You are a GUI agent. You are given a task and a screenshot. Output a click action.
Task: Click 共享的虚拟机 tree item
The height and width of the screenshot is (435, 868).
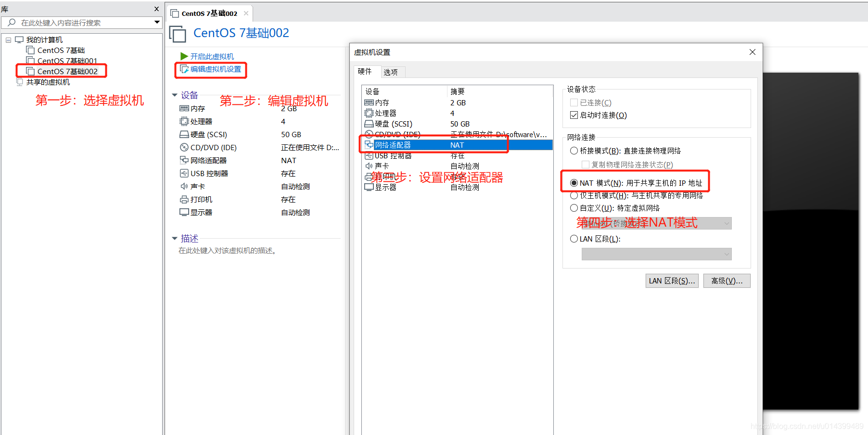click(48, 82)
